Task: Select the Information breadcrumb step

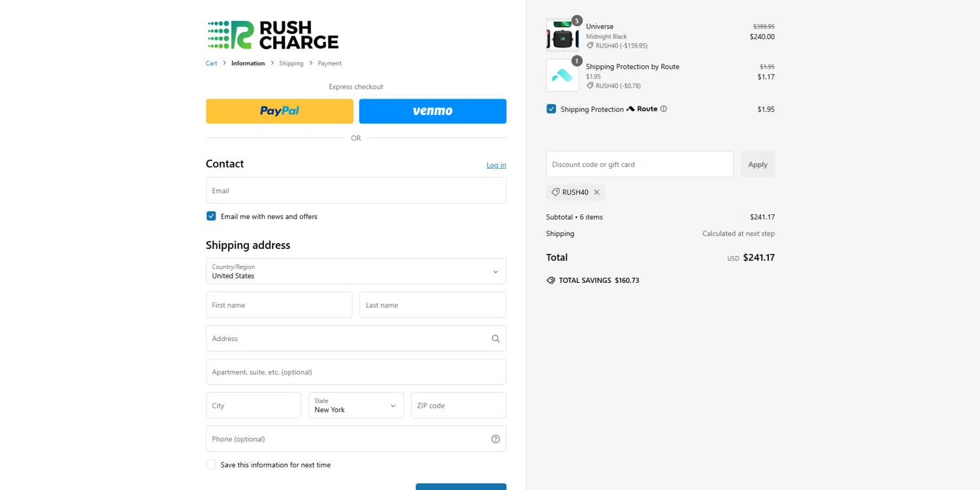Action: 248,63
